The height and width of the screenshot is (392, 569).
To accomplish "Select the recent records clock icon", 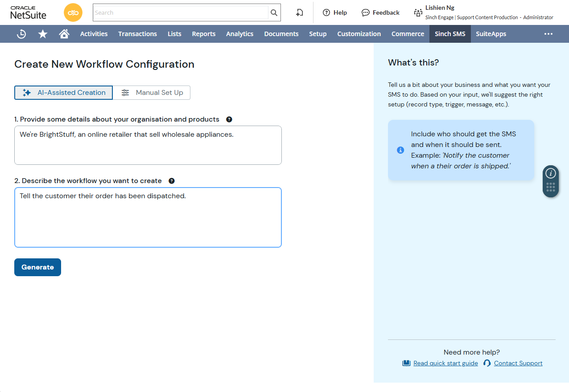I will click(x=21, y=34).
